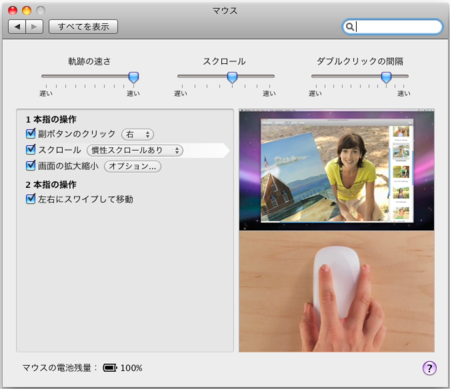This screenshot has width=450, height=389.
Task: Click the すべてを表示 button
Action: (x=83, y=27)
